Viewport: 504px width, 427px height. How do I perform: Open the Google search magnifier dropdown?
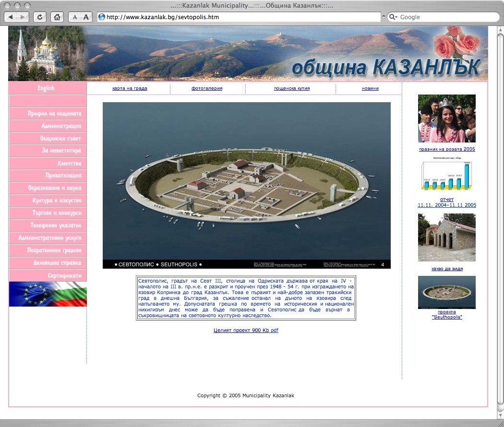point(394,17)
